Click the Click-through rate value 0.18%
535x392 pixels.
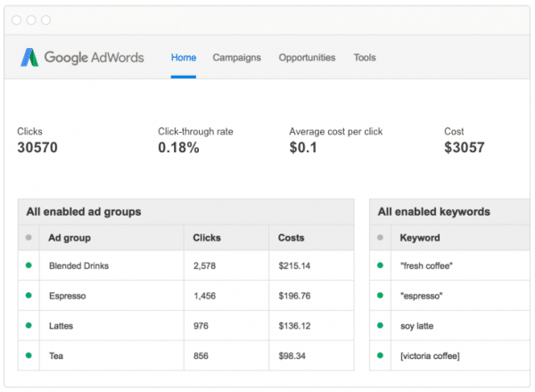click(x=178, y=148)
